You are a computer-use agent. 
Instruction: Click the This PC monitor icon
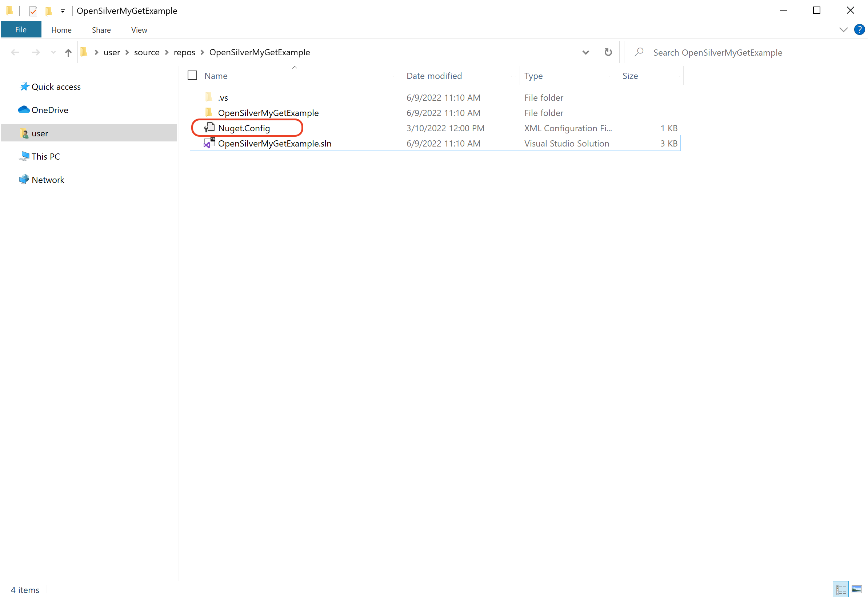coord(24,156)
